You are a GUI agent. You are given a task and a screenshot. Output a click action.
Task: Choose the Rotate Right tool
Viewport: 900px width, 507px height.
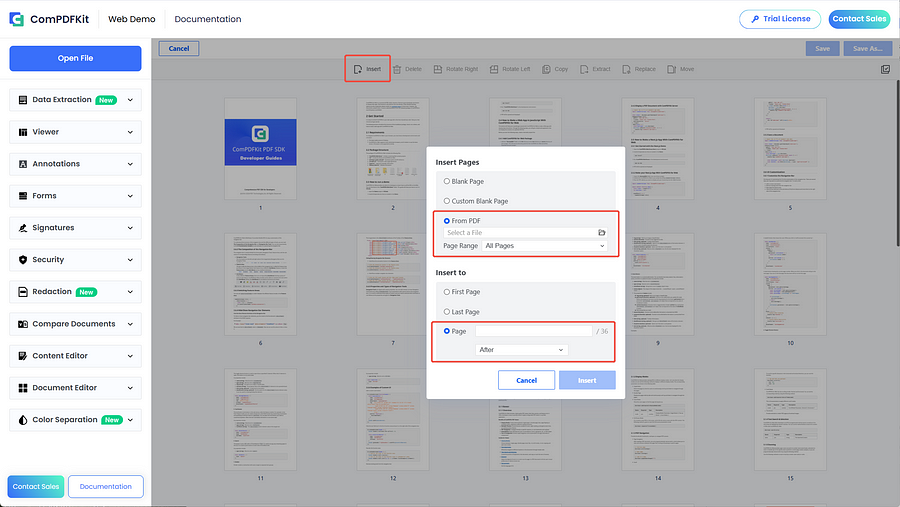coord(456,69)
